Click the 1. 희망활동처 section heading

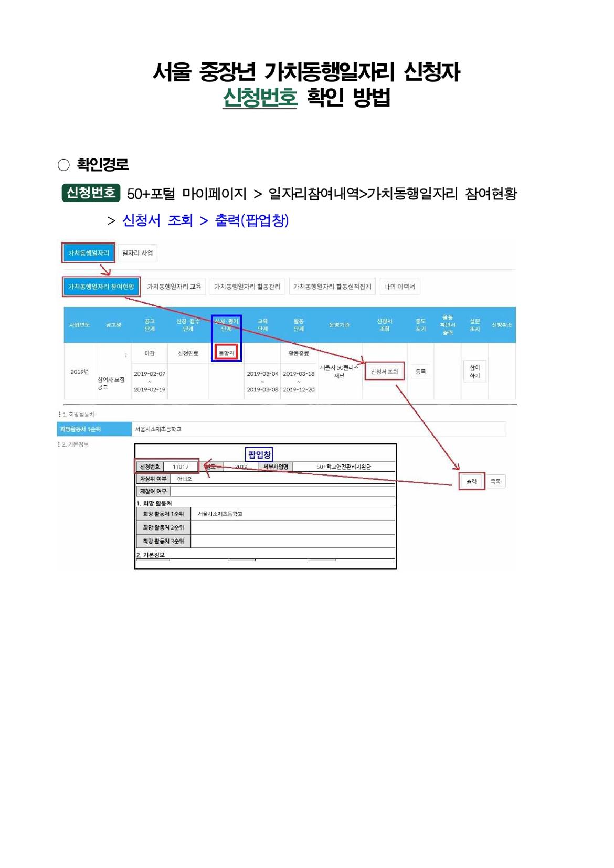[78, 414]
